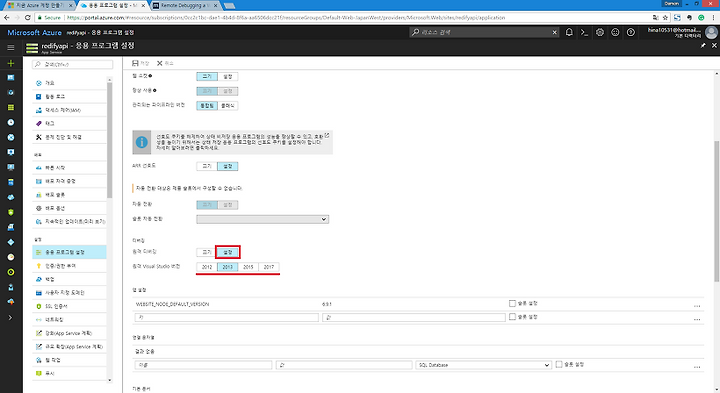The image size is (720, 393).
Task: Click the Save disk icon button
Action: 141,63
